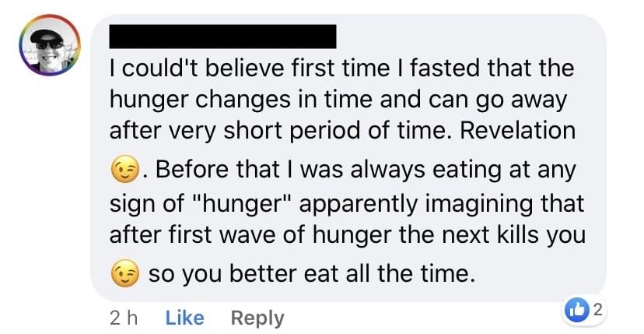Like this comment

[x=184, y=318]
